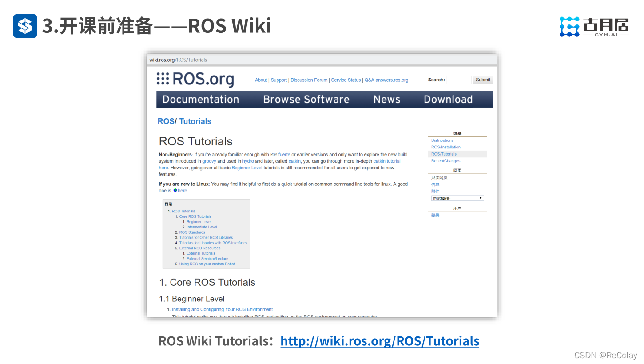Click the Submit search button
This screenshot has height=364, width=644.
click(483, 80)
